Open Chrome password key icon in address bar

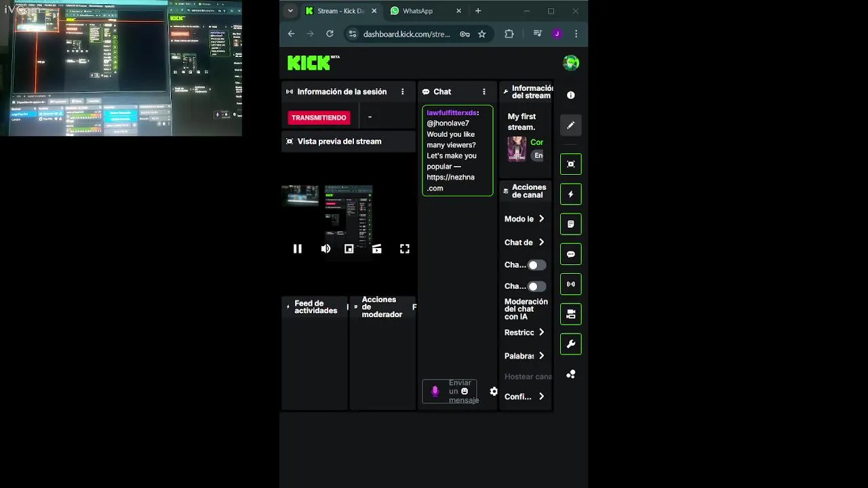[x=465, y=34]
